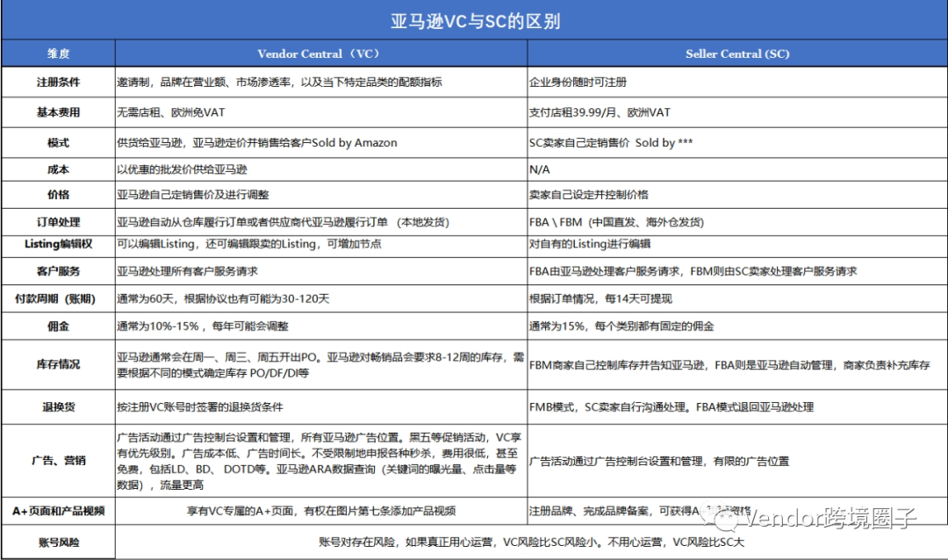Click the 退换货 row label
The width and height of the screenshot is (948, 560).
(58, 407)
